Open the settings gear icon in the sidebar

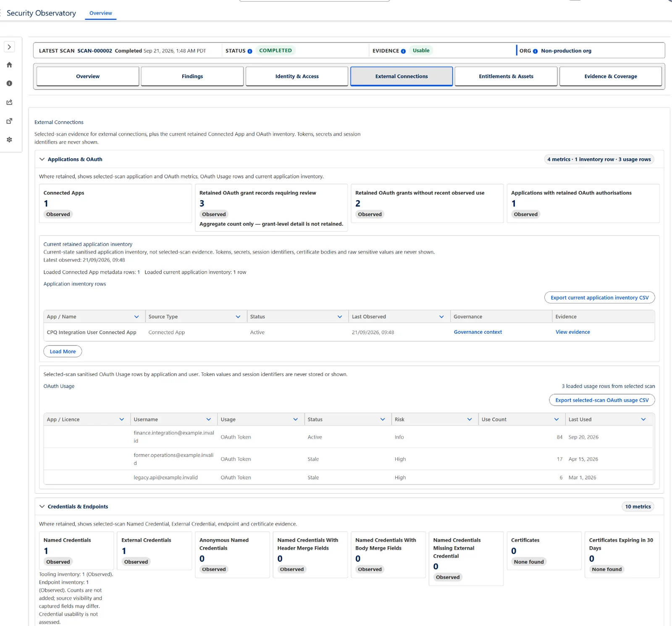pos(9,139)
